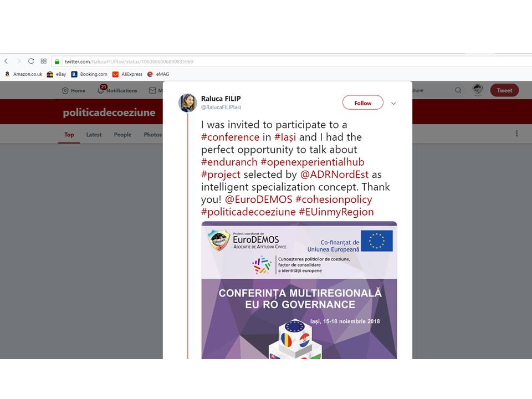Image resolution: width=532 pixels, height=399 pixels.
Task: Open the three-dot search options menu
Action: pos(516,134)
